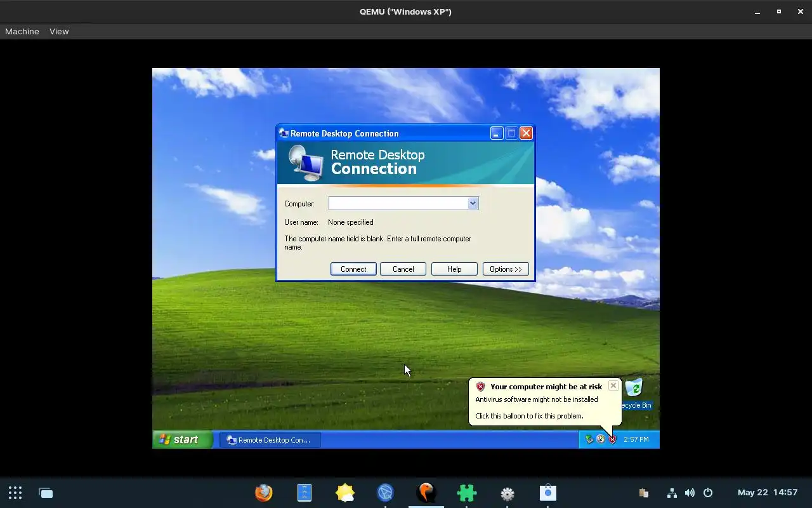
Task: Switch to the QEMU dock icon
Action: coord(426,493)
